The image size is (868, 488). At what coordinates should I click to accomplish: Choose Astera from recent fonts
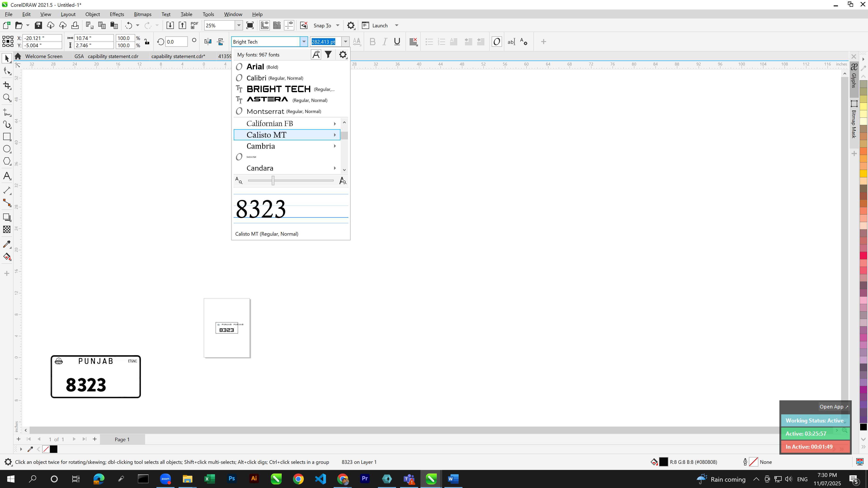[x=287, y=100]
